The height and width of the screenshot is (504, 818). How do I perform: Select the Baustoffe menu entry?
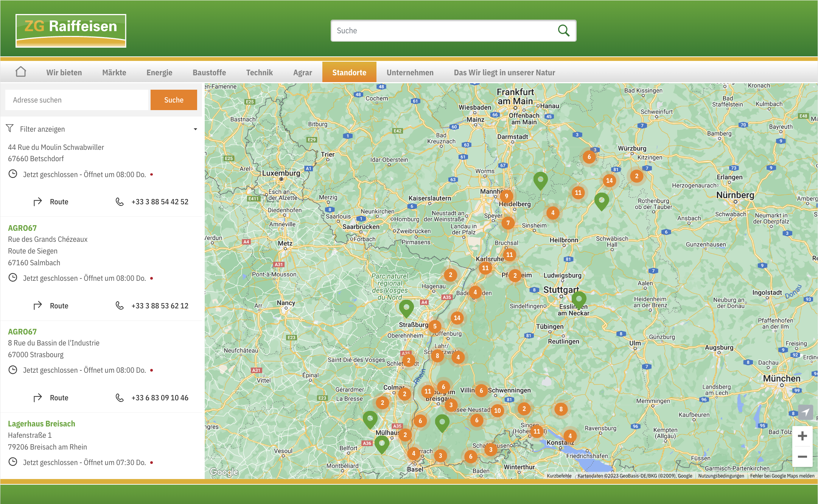click(209, 72)
